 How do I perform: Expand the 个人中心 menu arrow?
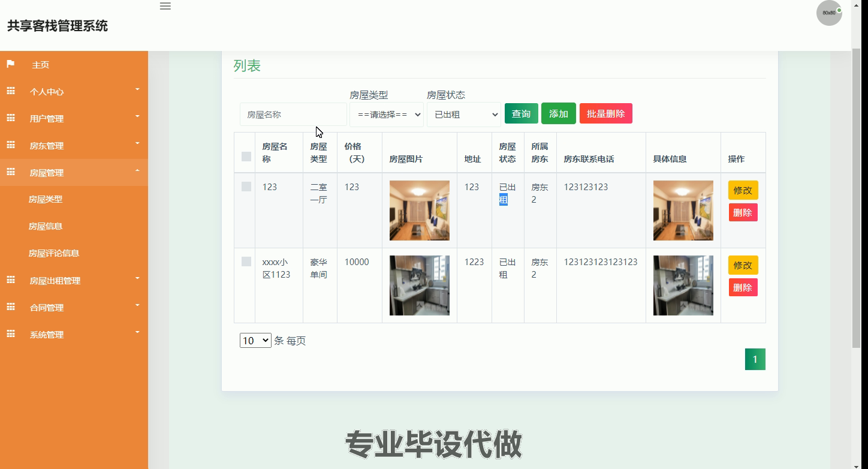[x=137, y=89]
